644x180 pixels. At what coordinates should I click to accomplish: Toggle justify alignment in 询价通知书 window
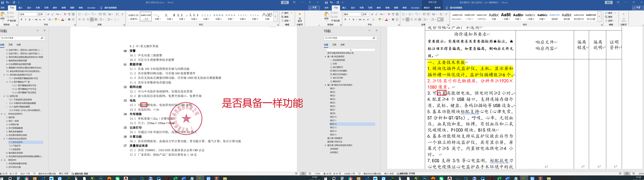415,20
